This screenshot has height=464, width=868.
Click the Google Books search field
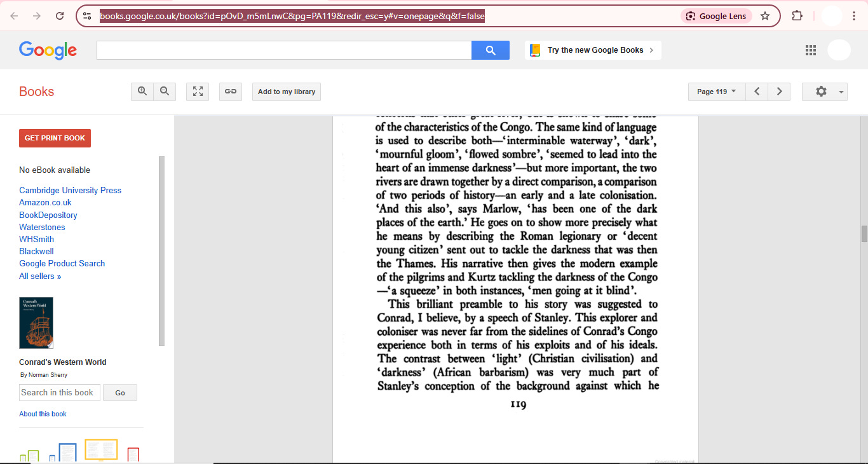click(x=284, y=50)
